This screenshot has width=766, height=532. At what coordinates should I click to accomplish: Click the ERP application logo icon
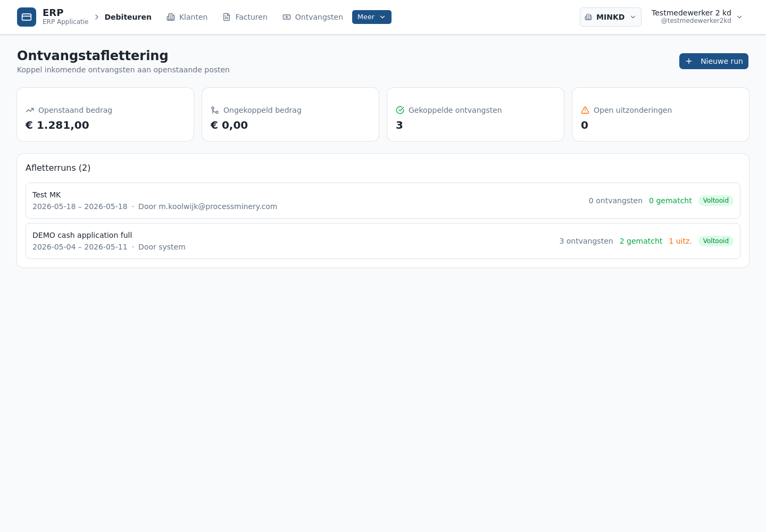(x=27, y=17)
